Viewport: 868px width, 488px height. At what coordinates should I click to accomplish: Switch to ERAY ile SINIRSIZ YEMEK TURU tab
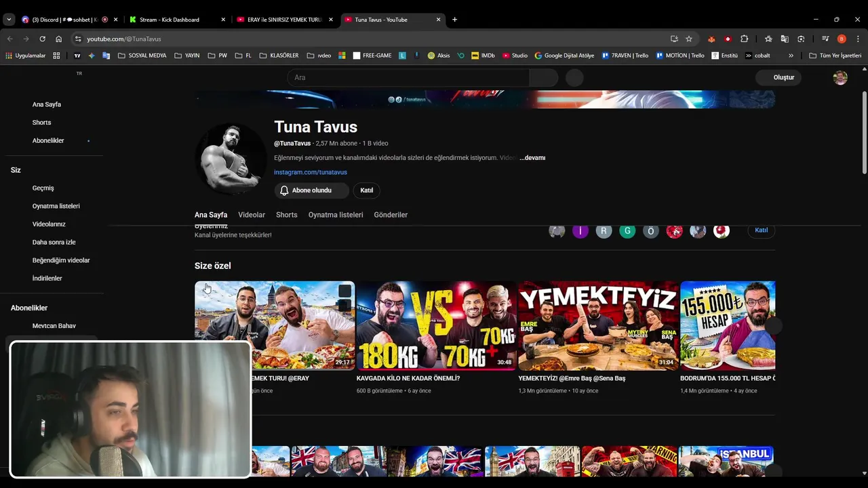tap(285, 20)
